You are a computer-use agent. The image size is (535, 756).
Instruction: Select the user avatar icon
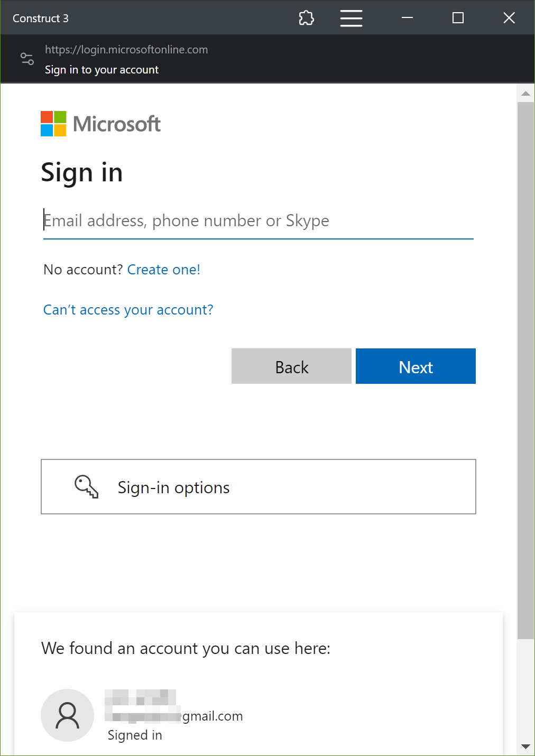[x=67, y=715]
